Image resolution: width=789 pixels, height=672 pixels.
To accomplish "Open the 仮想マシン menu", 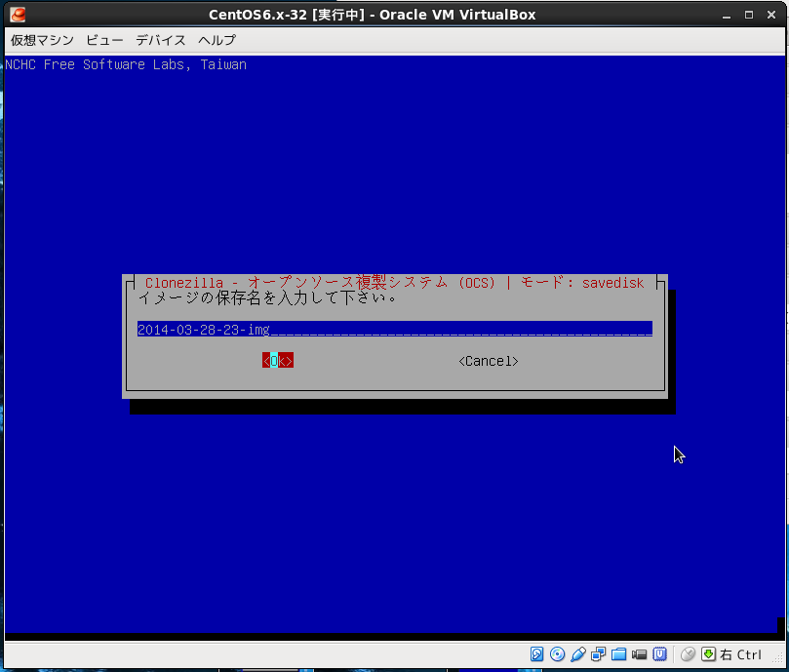I will coord(42,40).
